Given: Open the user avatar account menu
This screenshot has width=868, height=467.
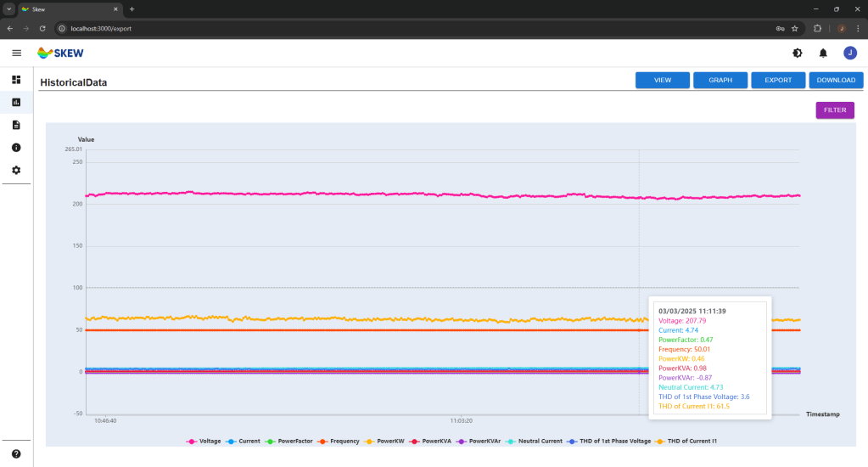Looking at the screenshot, I should pos(849,53).
